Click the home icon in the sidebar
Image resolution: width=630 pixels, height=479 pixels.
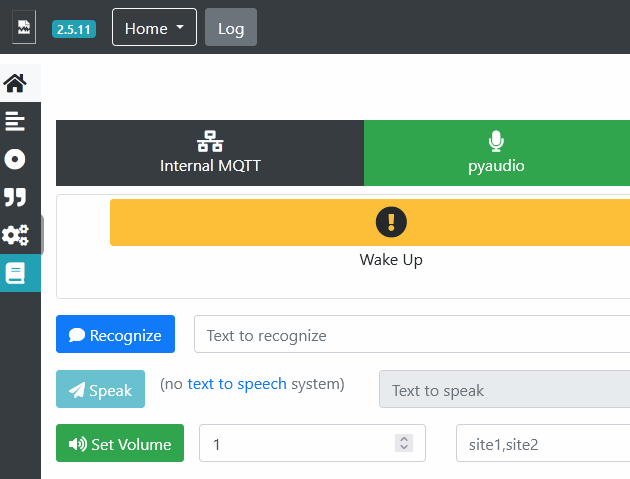click(15, 83)
